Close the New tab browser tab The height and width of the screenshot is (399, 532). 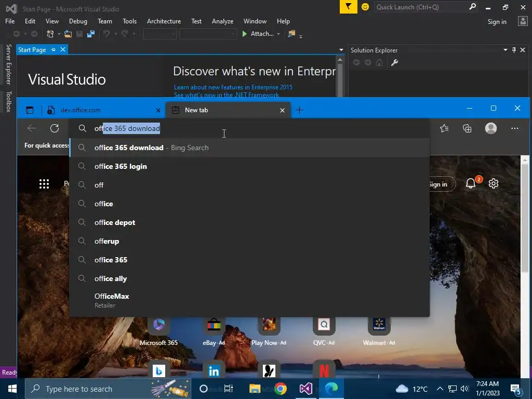pos(282,110)
